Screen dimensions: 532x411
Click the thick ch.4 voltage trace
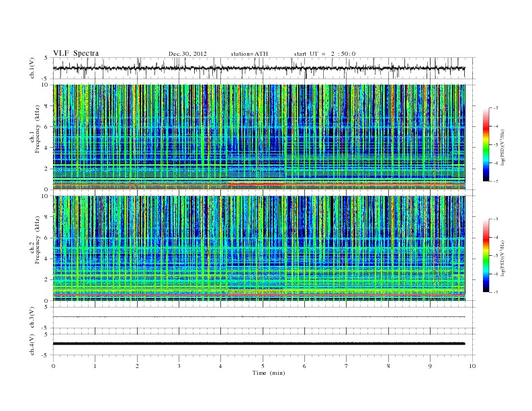(259, 344)
